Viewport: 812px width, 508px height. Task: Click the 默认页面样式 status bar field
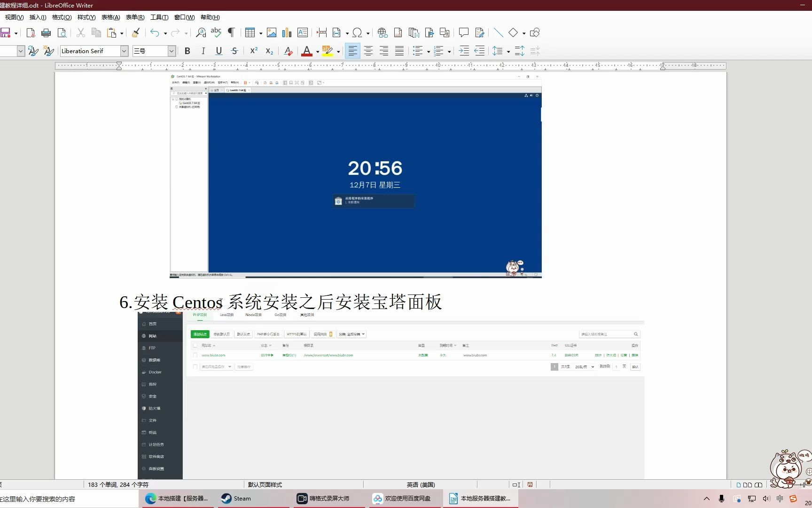pos(265,484)
